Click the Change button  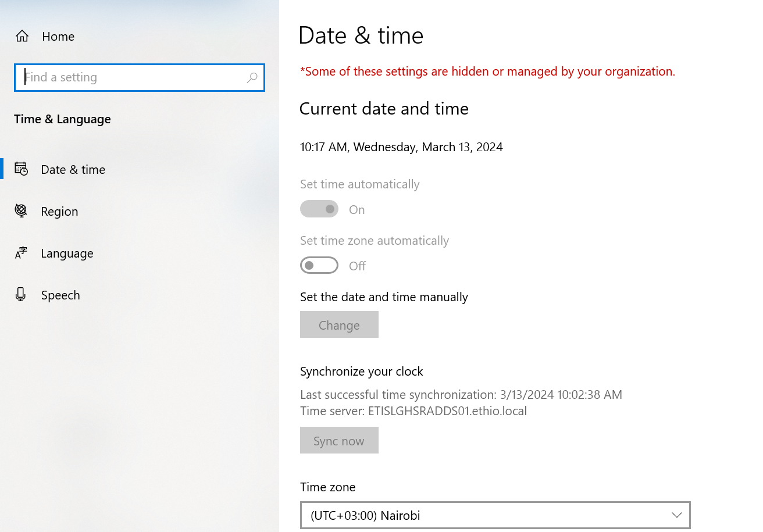339,324
